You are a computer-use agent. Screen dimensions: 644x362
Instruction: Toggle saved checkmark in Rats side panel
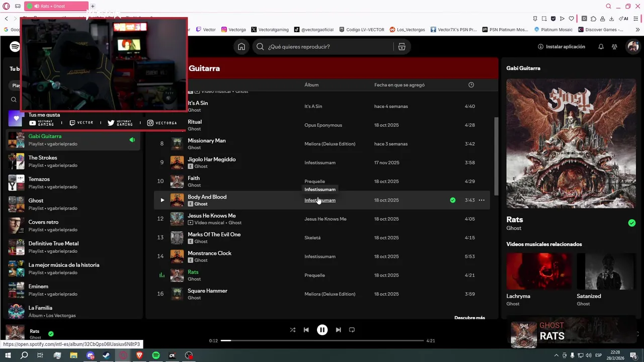[x=632, y=223]
